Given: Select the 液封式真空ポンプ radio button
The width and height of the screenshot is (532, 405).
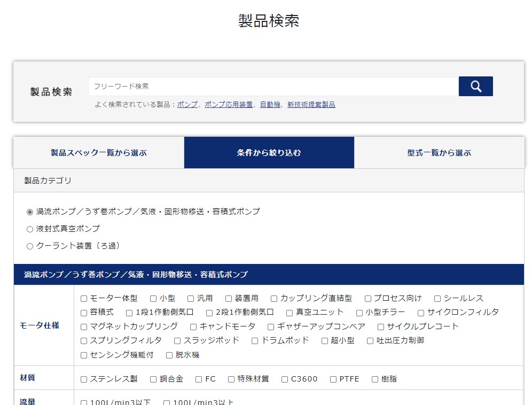Looking at the screenshot, I should coord(30,229).
